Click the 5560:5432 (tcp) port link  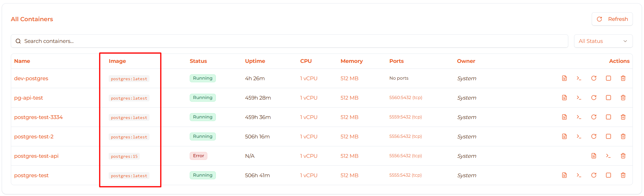tap(406, 98)
